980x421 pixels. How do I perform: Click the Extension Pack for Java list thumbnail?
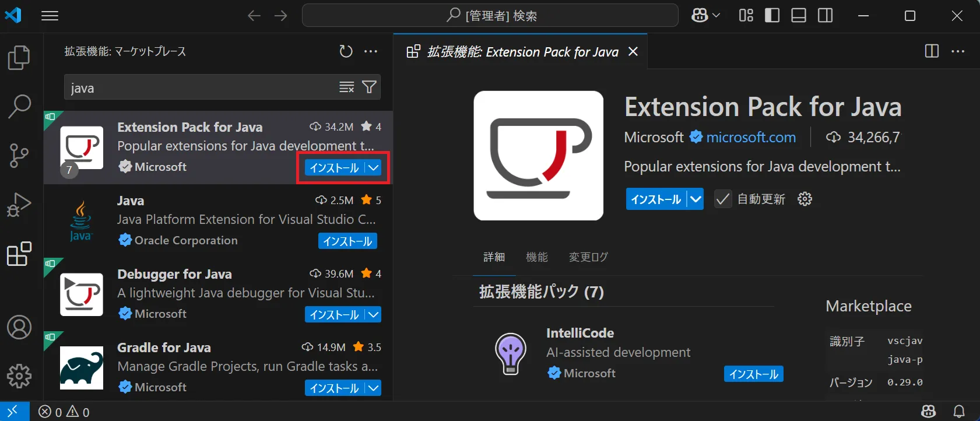coord(82,148)
